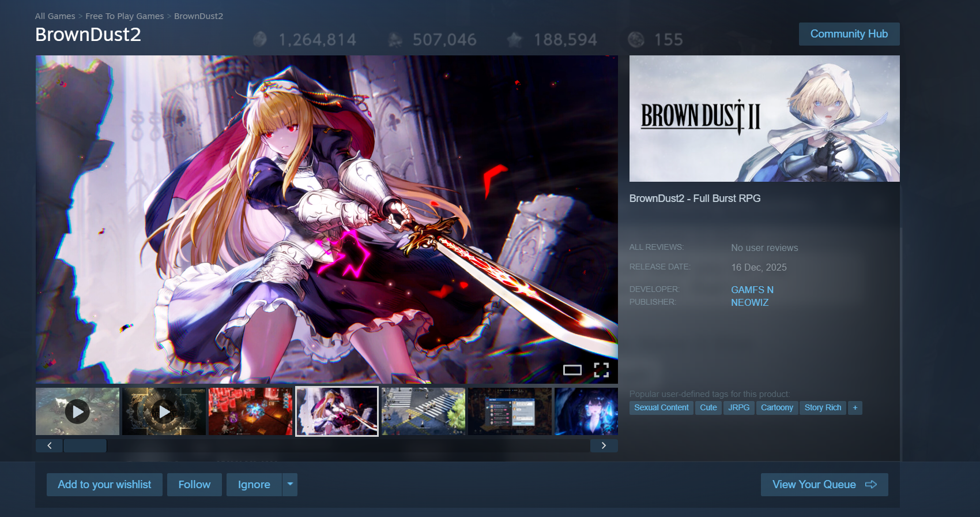Select the Sexual Content tag
The height and width of the screenshot is (517, 980).
pos(661,408)
